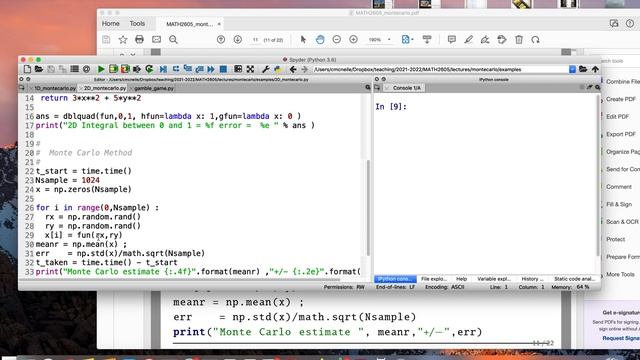This screenshot has height=360, width=640.
Task: Maximize current pane in Spyder
Action: point(238,69)
